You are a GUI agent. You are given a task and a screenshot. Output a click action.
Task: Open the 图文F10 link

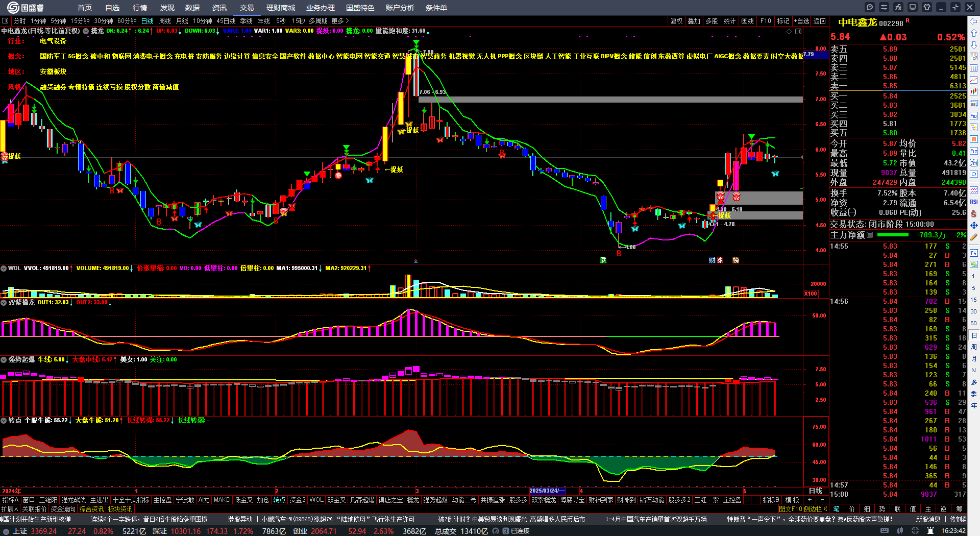(790, 509)
